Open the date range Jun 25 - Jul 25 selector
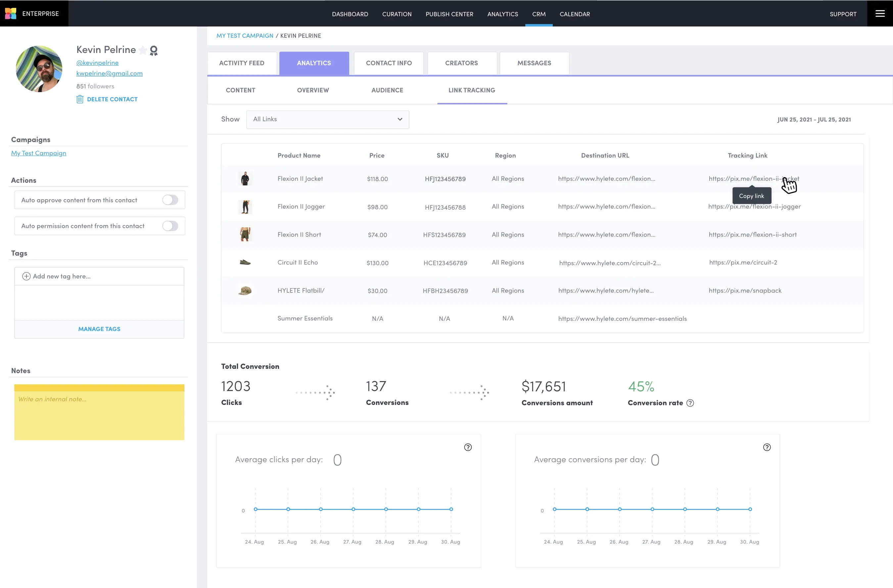Image resolution: width=893 pixels, height=588 pixels. click(814, 119)
